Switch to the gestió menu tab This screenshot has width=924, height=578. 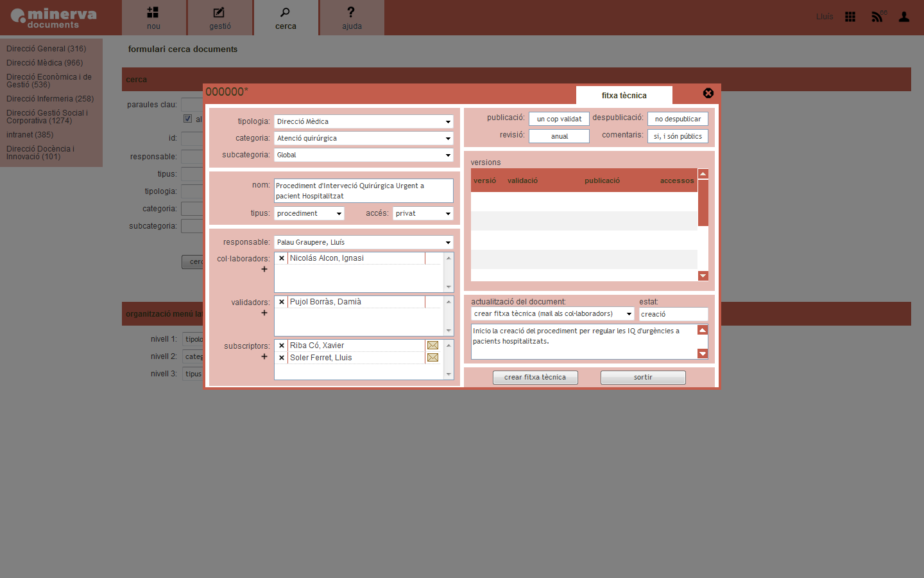(219, 18)
